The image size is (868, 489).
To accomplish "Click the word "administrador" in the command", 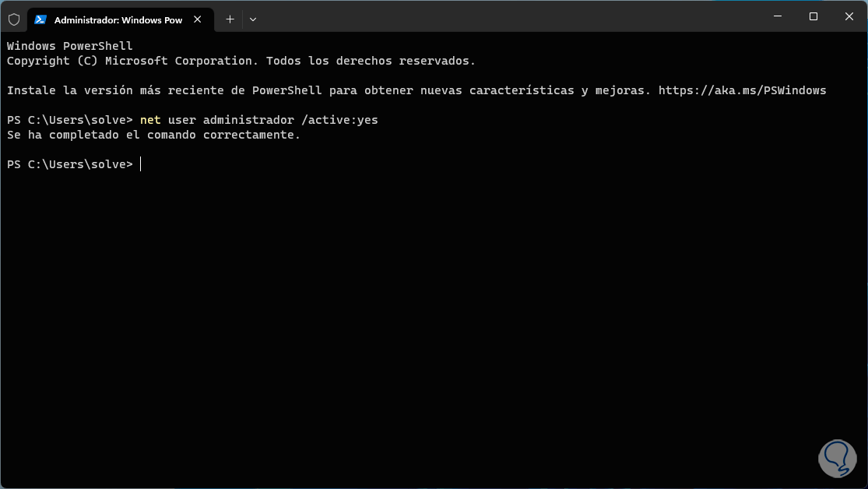I will 248,120.
